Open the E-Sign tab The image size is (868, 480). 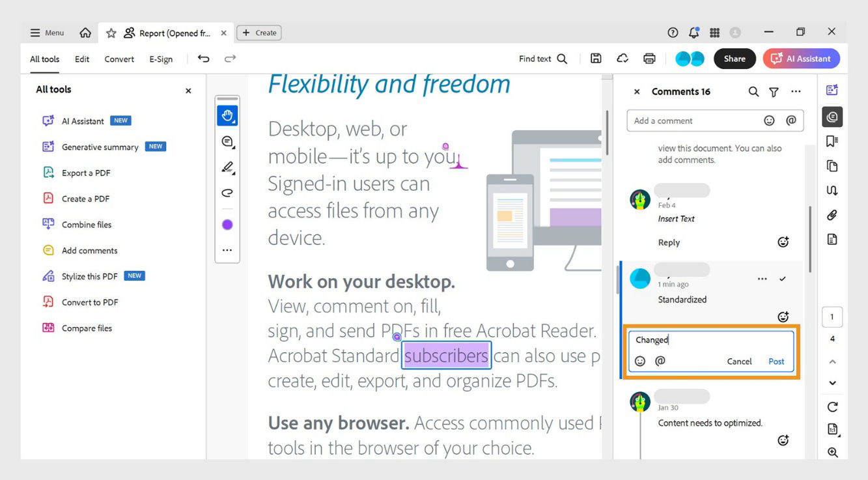[x=161, y=59]
